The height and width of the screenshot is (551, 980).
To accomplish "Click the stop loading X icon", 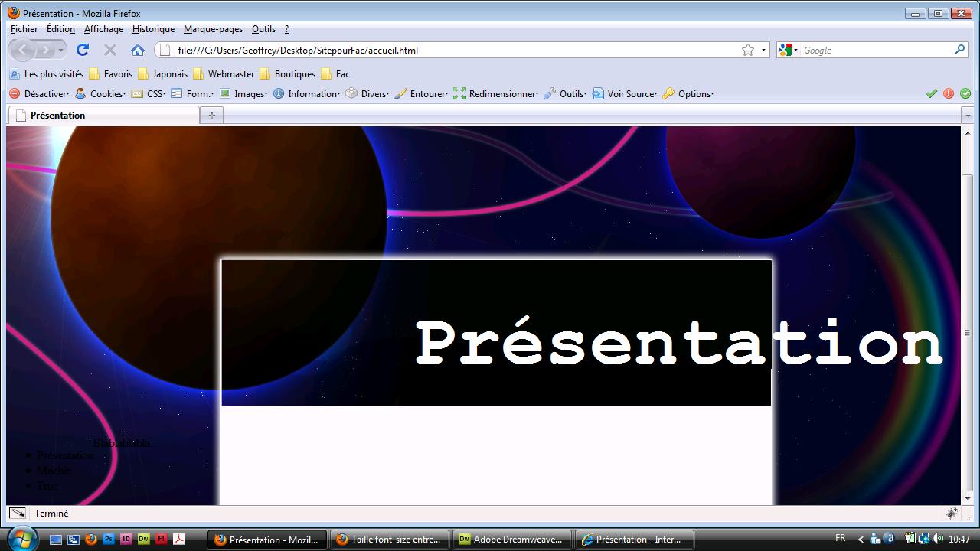I will [x=109, y=50].
